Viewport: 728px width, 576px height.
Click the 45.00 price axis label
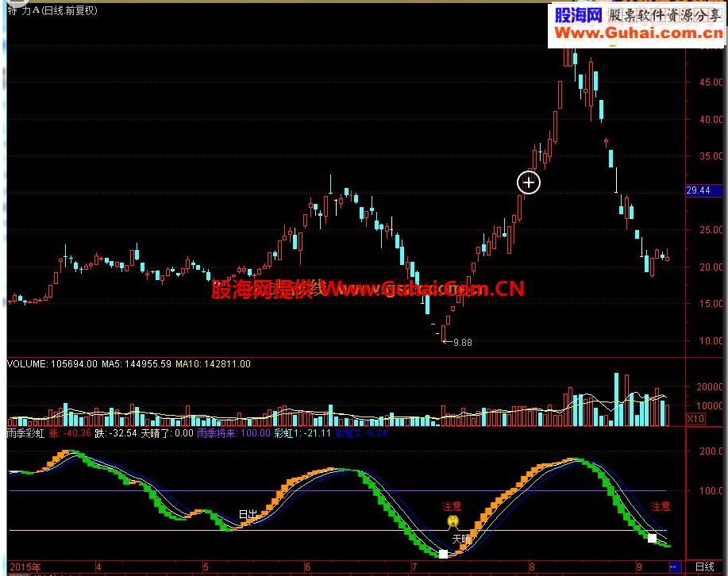click(711, 83)
